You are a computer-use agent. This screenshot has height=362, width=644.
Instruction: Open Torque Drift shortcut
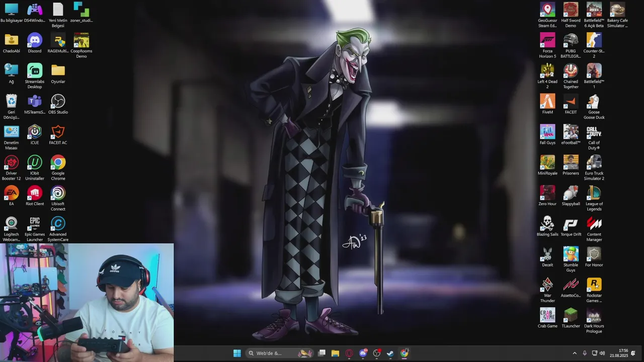pyautogui.click(x=571, y=227)
